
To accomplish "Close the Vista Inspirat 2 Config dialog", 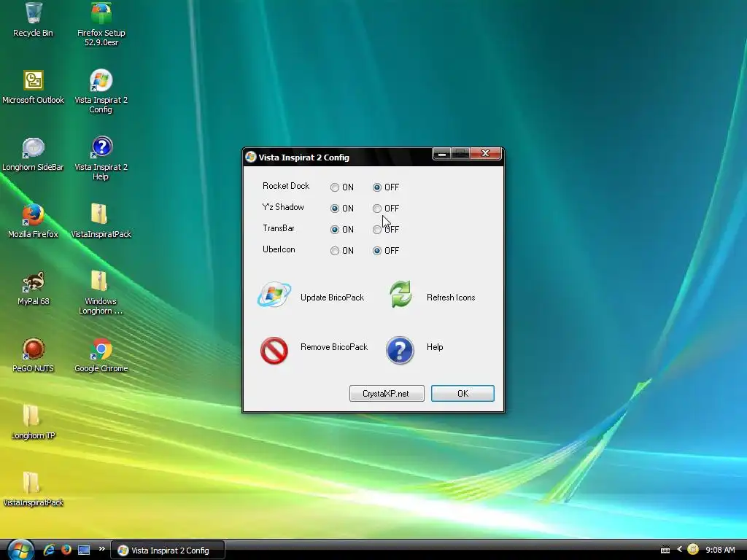I will click(x=485, y=153).
